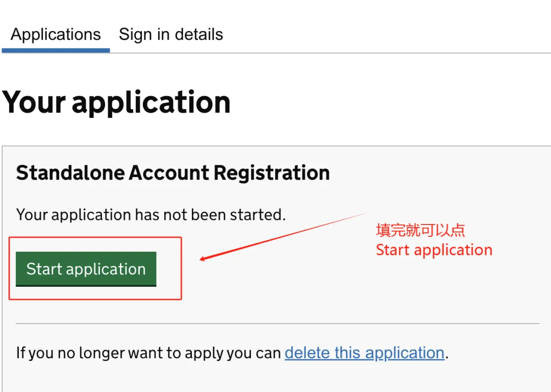Click the red Chinese annotation text
This screenshot has height=392, width=551.
pos(420,230)
